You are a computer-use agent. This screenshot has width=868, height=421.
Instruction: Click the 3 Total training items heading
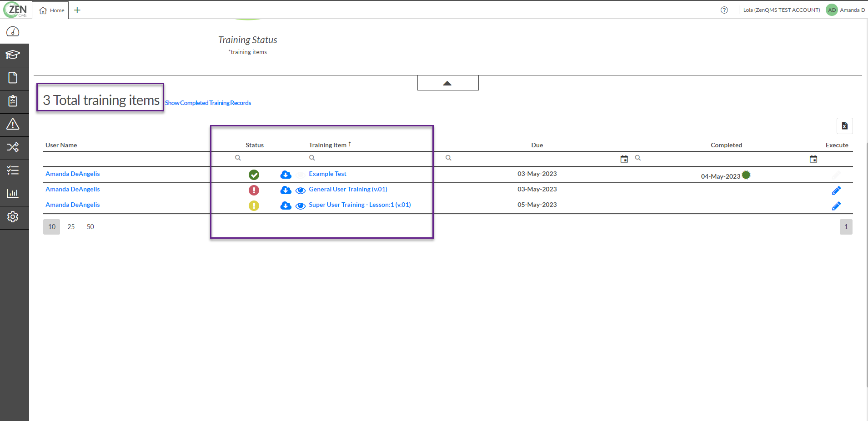(101, 100)
